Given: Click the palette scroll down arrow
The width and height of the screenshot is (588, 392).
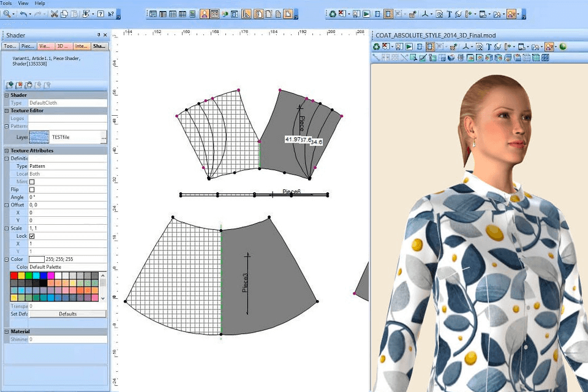Looking at the screenshot, I should pos(103,298).
